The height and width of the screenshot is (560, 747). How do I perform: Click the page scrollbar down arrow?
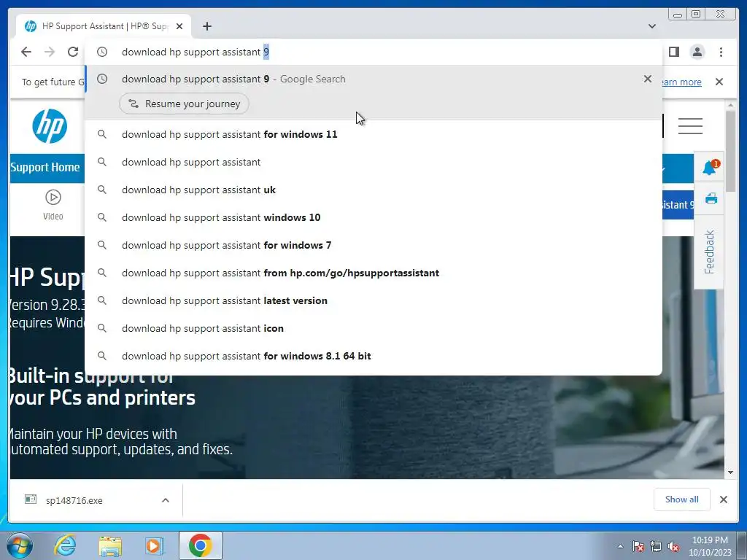730,472
